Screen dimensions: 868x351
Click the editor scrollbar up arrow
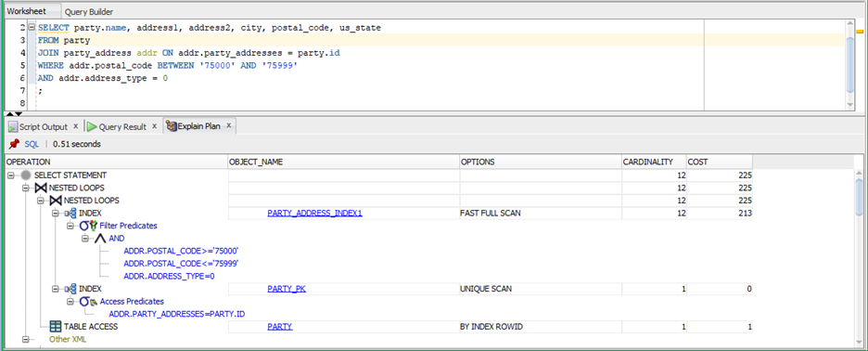850,24
